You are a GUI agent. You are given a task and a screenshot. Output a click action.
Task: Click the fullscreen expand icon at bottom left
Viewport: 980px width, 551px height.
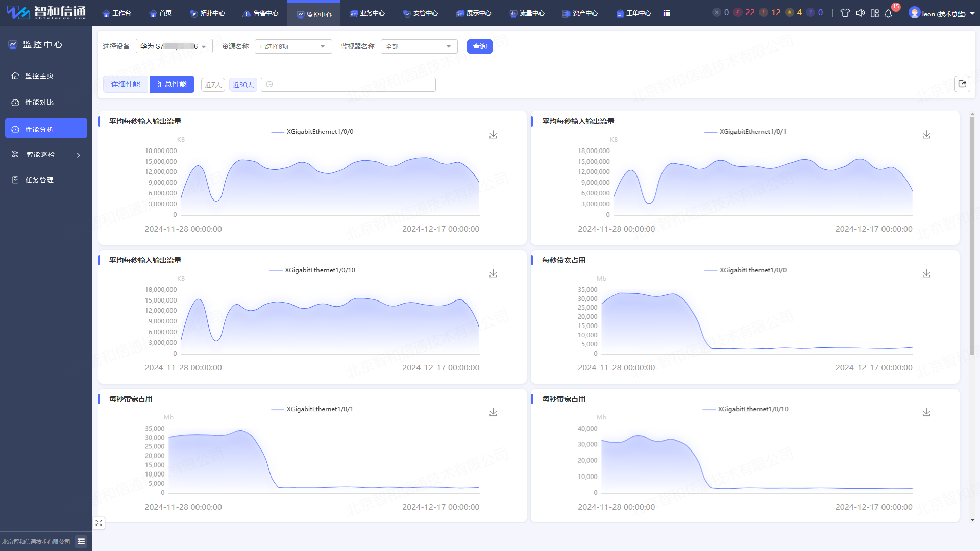coord(99,523)
